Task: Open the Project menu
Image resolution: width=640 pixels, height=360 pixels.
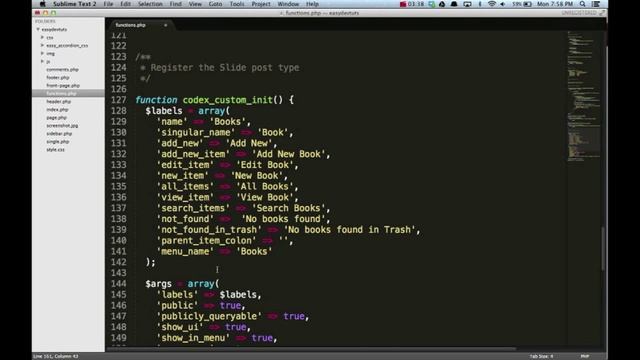Action: (x=261, y=4)
